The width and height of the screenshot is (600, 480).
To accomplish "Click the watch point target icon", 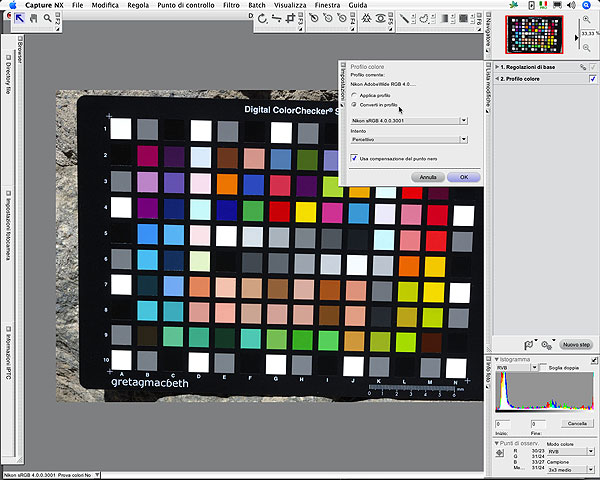I will click(x=500, y=453).
